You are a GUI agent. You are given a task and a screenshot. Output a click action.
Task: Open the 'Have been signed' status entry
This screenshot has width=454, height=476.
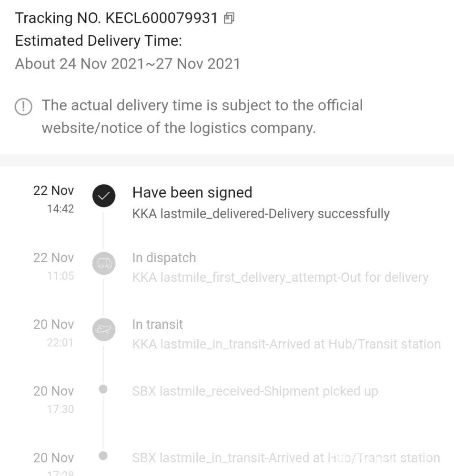(x=192, y=192)
